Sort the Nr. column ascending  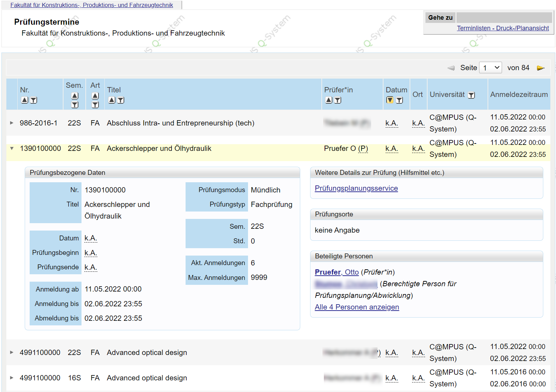[24, 100]
